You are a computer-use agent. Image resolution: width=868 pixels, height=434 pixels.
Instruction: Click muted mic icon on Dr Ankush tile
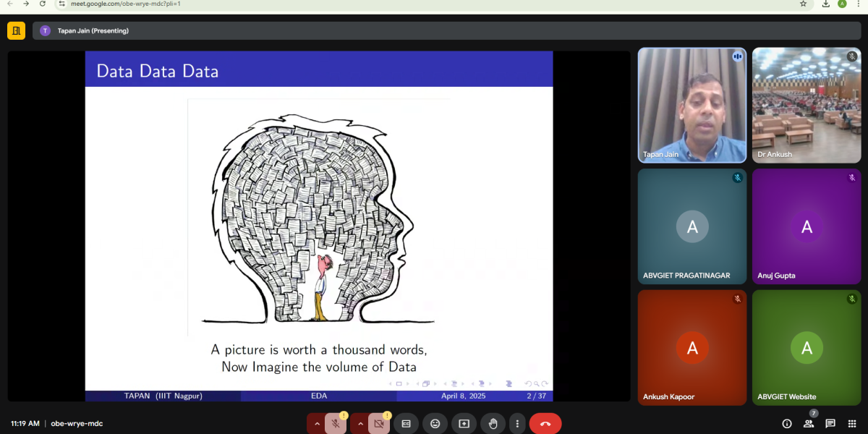(851, 56)
